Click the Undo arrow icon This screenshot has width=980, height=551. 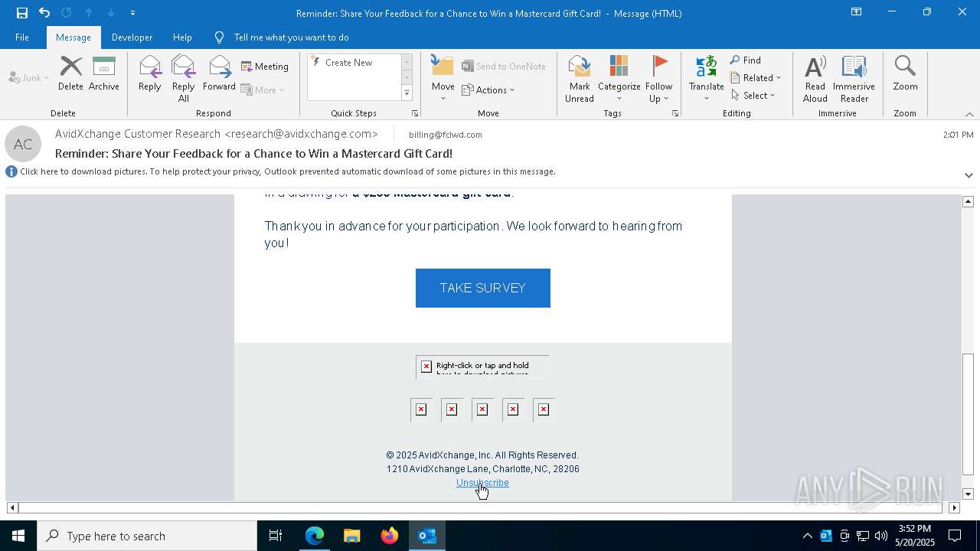[44, 13]
